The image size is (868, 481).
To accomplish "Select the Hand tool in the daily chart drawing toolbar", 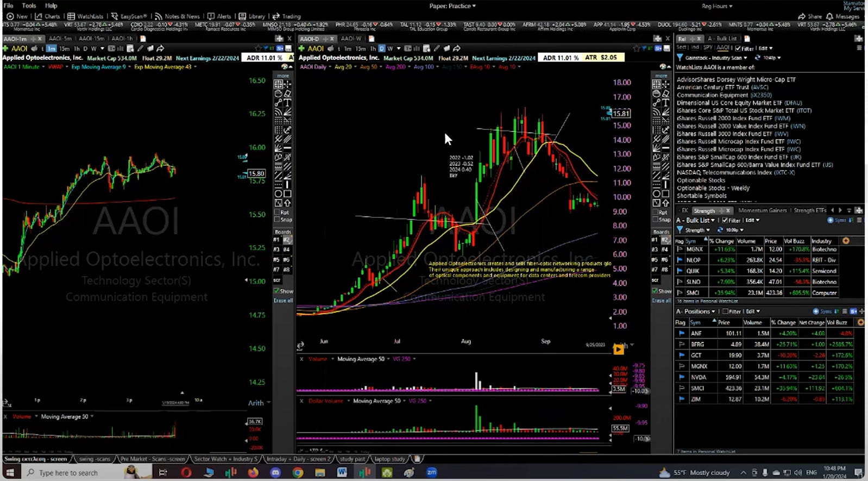I will [x=657, y=93].
